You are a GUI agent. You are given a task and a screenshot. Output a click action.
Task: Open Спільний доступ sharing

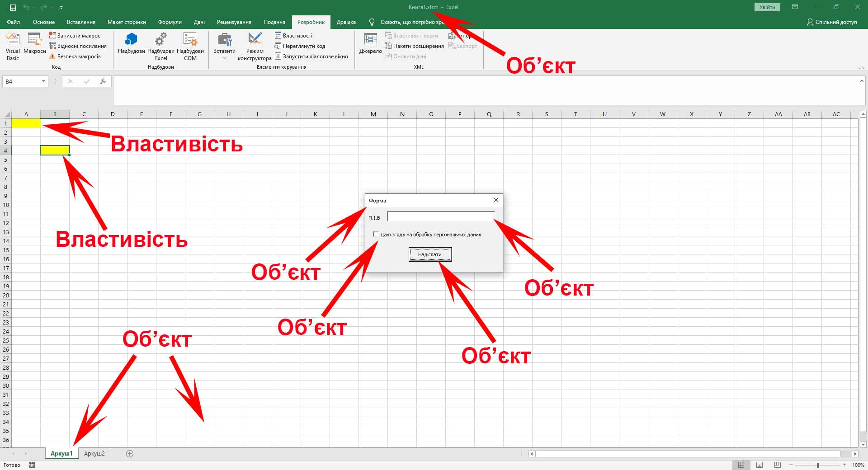(832, 22)
